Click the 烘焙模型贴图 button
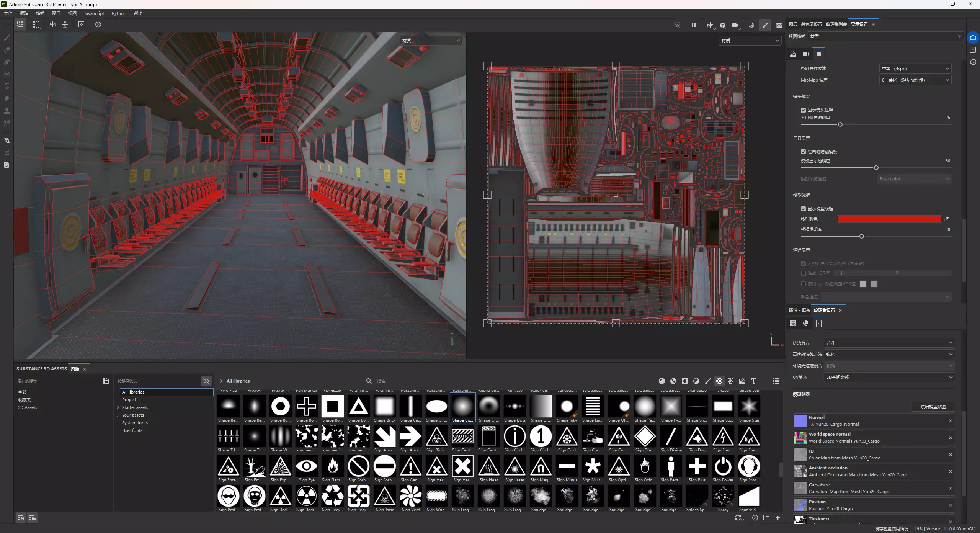The image size is (980, 533). [x=933, y=407]
